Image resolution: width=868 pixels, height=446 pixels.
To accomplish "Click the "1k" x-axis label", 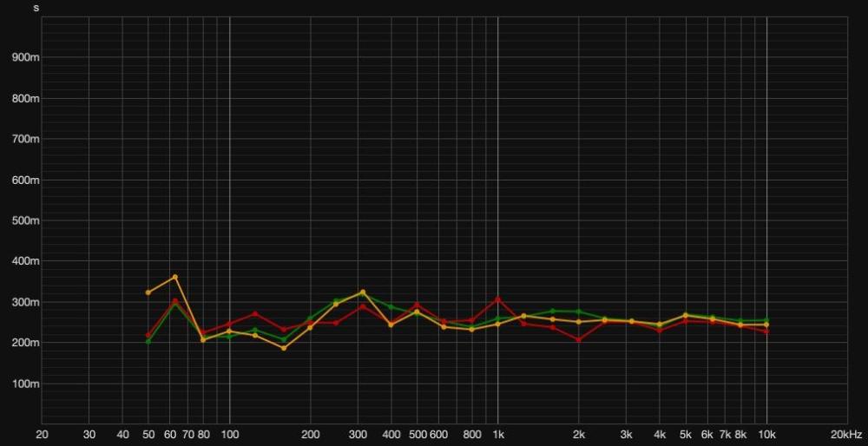I will 498,434.
